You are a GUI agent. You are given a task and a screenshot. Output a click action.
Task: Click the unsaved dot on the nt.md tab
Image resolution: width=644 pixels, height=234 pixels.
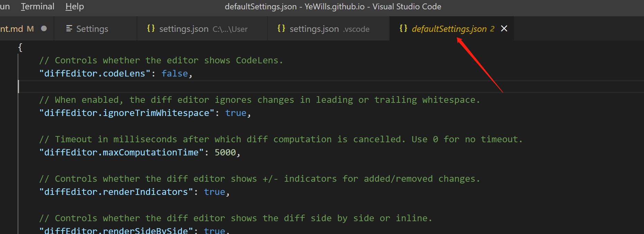pos(44,28)
